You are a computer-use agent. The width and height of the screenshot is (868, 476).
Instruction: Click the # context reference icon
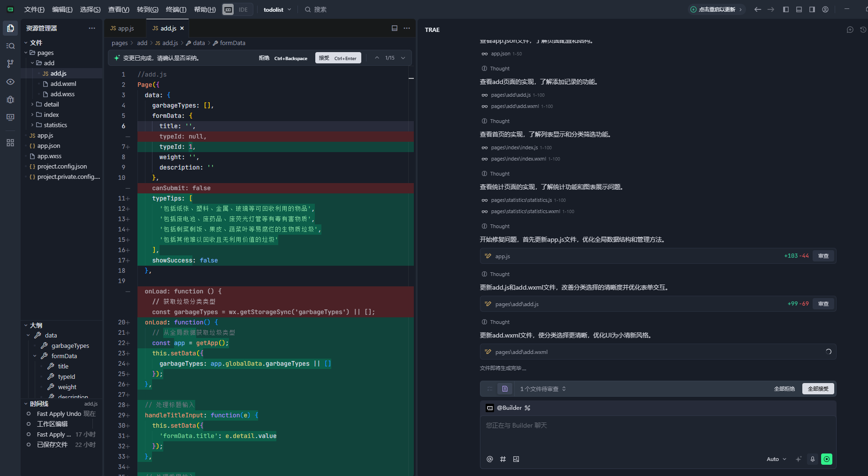[x=503, y=459]
